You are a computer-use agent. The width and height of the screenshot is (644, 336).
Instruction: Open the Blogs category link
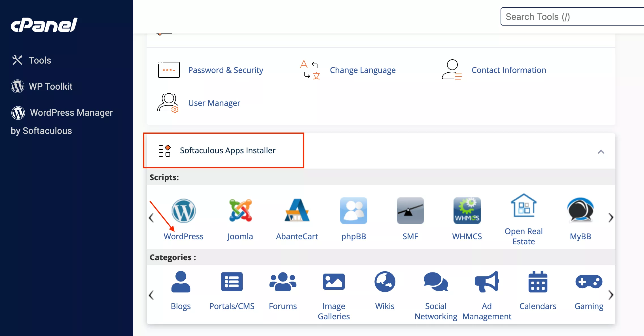pos(181,306)
